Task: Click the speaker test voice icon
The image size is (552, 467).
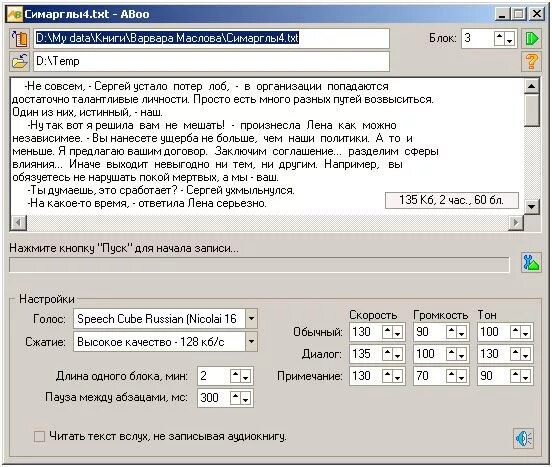Action: tap(523, 438)
